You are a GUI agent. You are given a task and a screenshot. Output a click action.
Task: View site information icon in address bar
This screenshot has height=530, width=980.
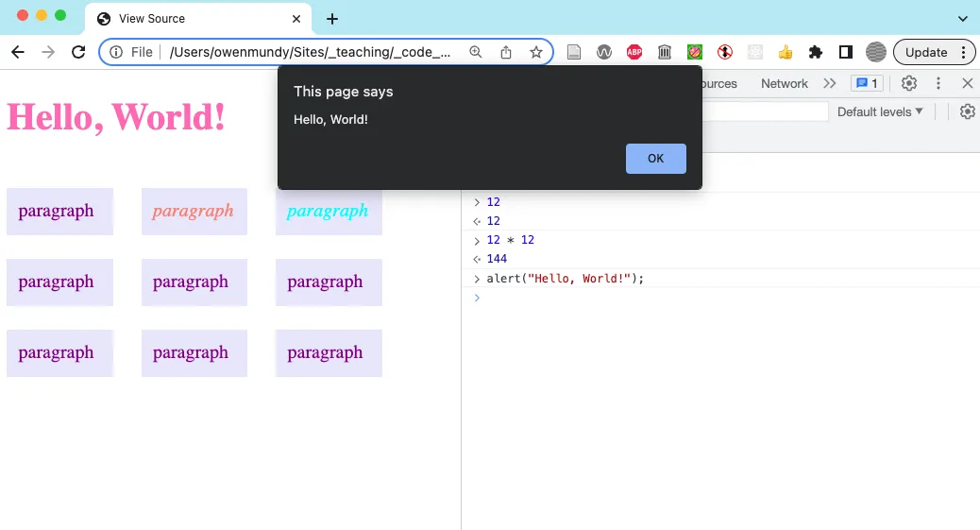[x=116, y=52]
